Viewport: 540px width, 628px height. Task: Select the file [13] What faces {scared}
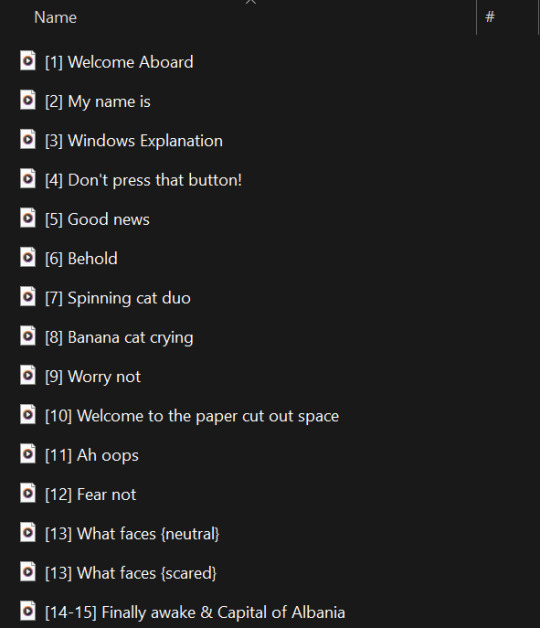coord(131,574)
